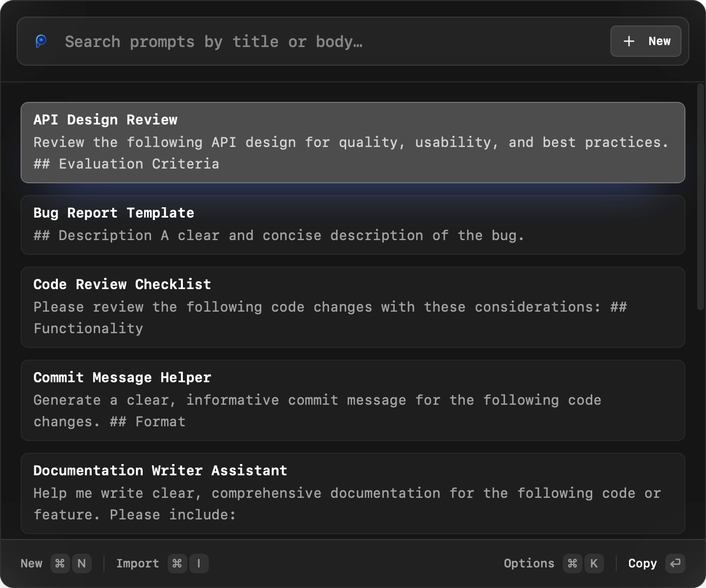Screen dimensions: 706x588
Task: Click New in the bottom left footer
Action: pos(31,563)
